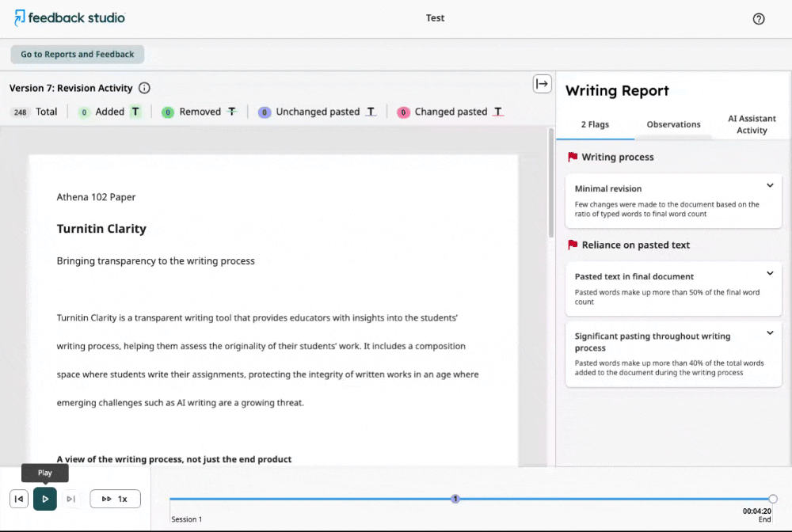Screen dimensions: 792x532
Task: Toggle the blue Unchanged pasted count badge
Action: (x=265, y=112)
